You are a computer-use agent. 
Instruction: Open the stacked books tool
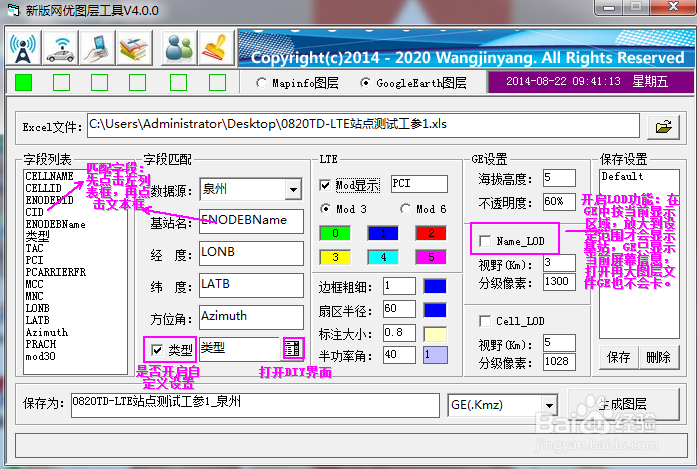[x=135, y=48]
